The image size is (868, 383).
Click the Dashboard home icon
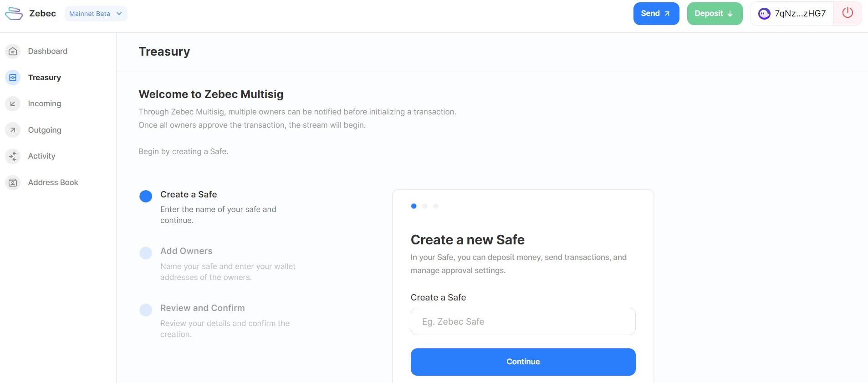pos(13,52)
